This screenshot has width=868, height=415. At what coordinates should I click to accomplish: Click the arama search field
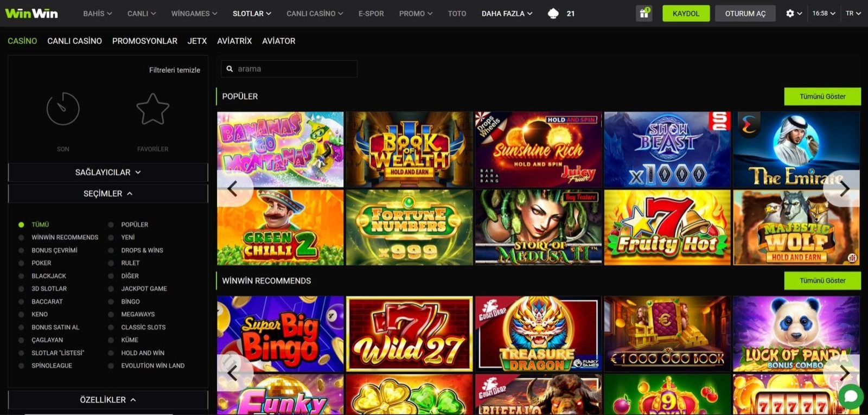pyautogui.click(x=289, y=69)
